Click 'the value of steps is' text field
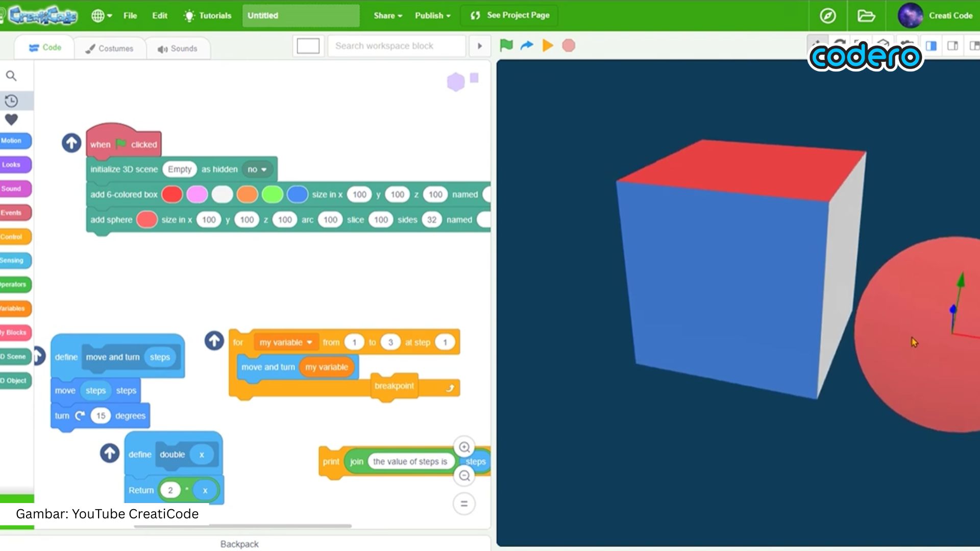 [x=410, y=462]
